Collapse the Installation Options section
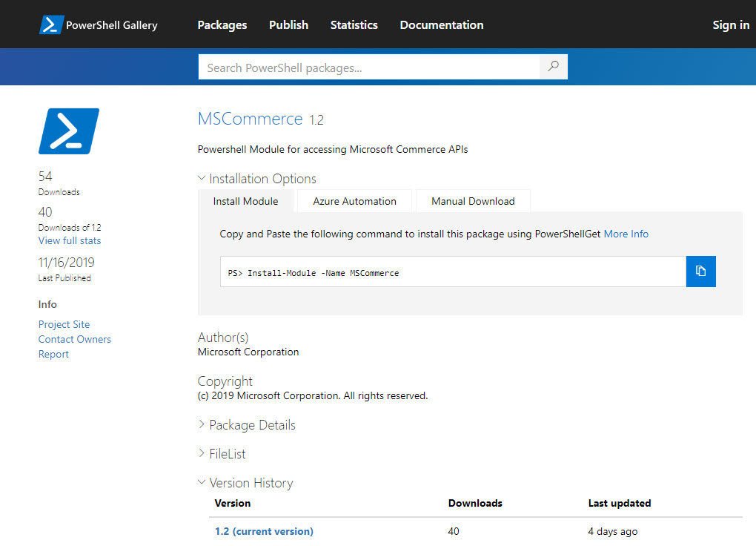 pos(257,179)
